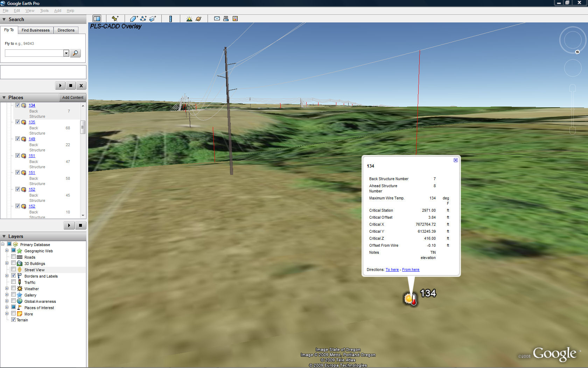This screenshot has width=588, height=368.
Task: Click Weather sun layer icon
Action: point(20,289)
